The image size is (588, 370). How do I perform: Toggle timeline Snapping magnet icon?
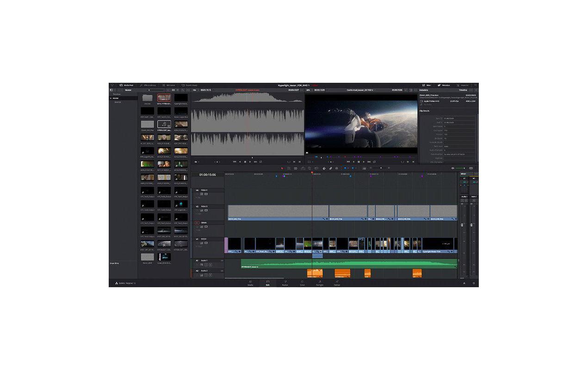(x=324, y=168)
